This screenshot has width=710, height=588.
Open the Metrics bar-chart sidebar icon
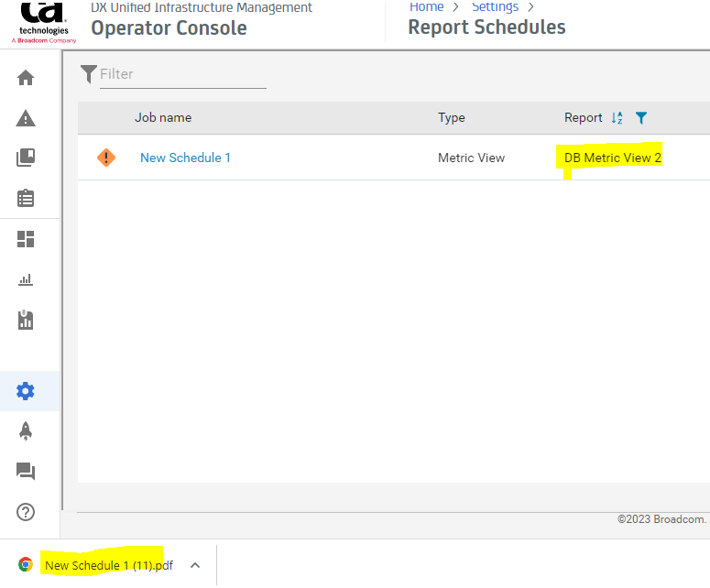click(x=26, y=279)
